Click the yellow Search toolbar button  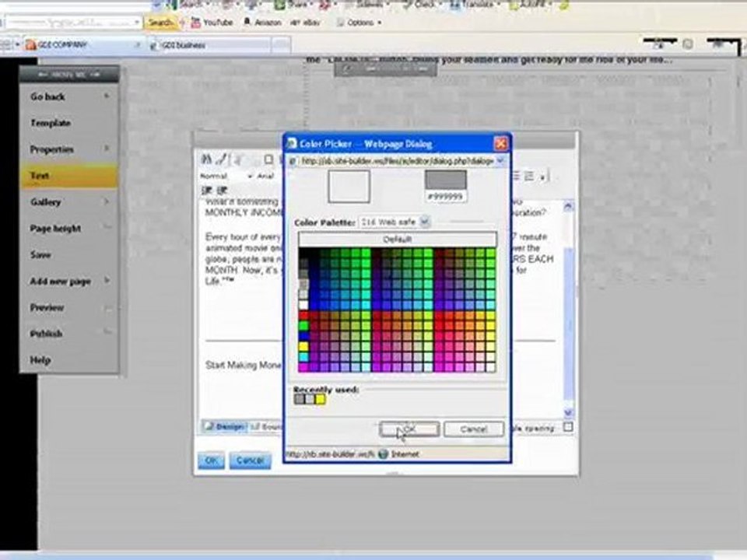click(160, 23)
